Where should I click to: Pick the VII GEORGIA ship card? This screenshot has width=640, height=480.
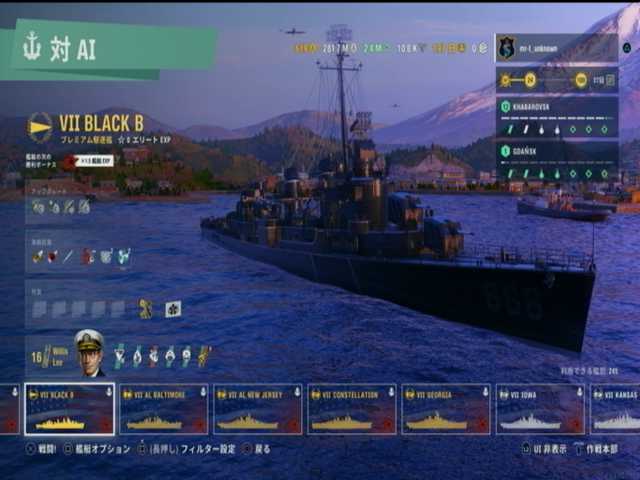click(x=446, y=409)
